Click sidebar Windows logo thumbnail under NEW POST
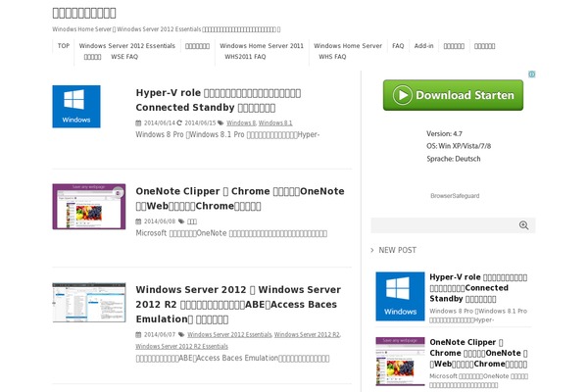The image size is (588, 392). [x=400, y=296]
